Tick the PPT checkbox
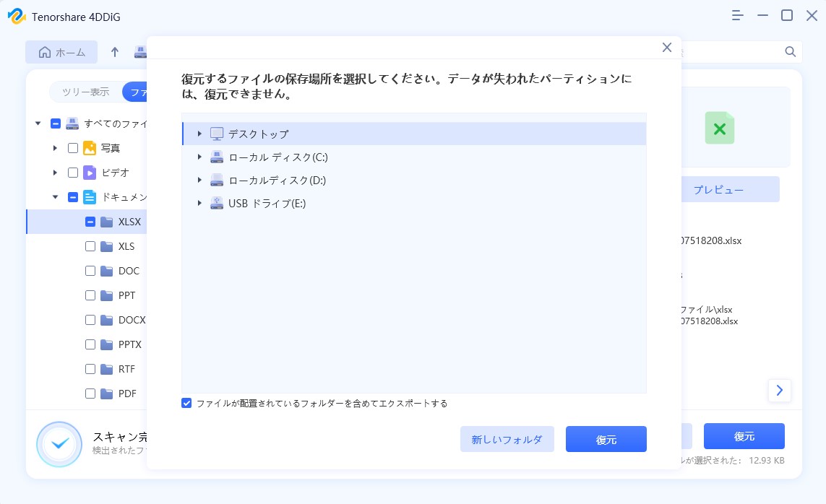Screen dimensions: 826x504 coord(90,295)
